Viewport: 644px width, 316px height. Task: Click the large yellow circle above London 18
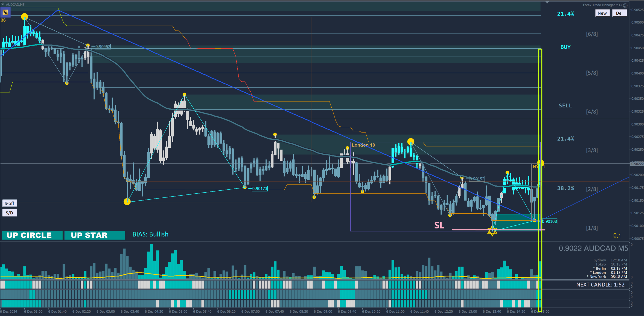(411, 141)
